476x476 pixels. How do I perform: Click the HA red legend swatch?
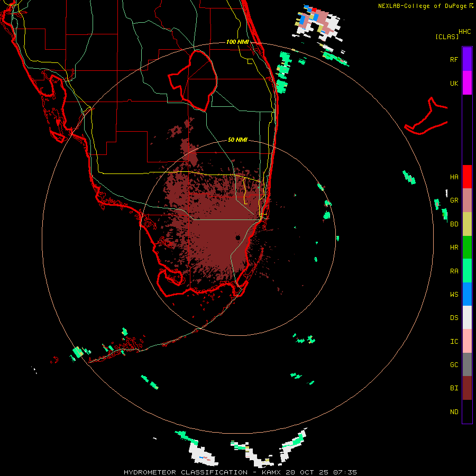point(467,177)
